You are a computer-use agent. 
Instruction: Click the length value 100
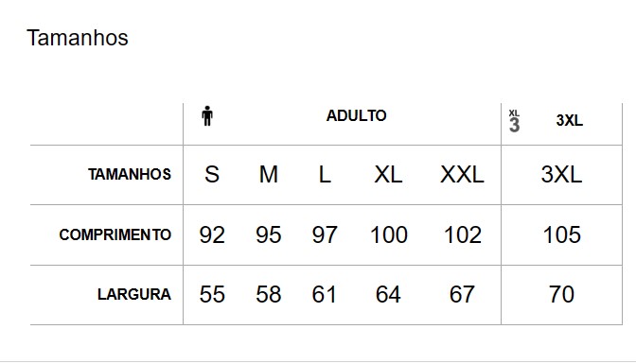[389, 234]
